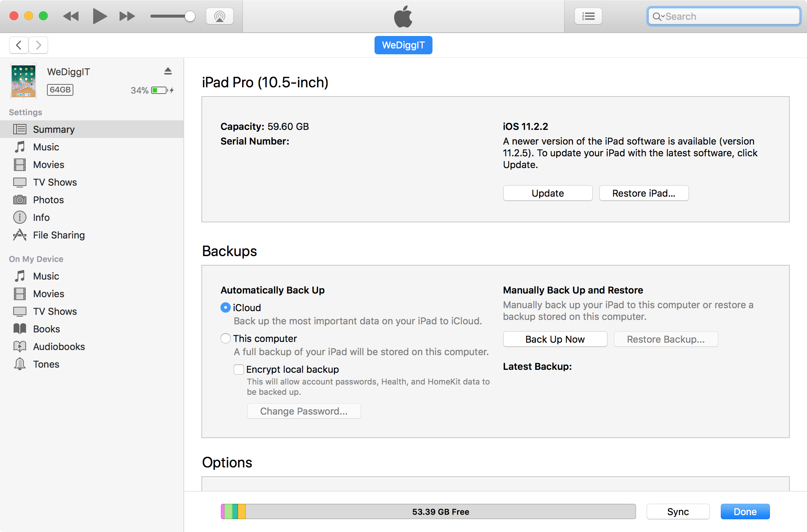This screenshot has height=532, width=807.
Task: Open File Sharing in Settings sidebar
Action: pos(59,235)
